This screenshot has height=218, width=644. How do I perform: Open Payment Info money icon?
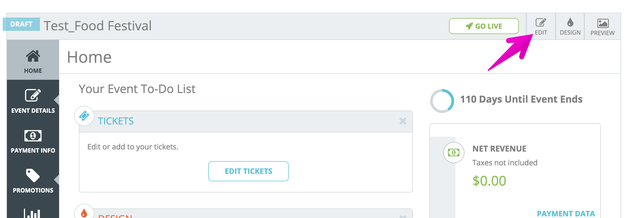(33, 136)
